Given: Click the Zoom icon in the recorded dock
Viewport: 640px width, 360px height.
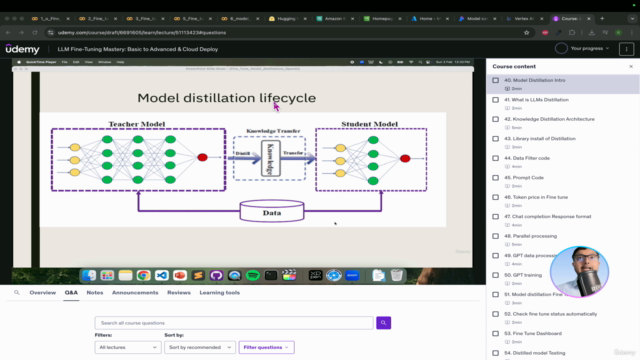Looking at the screenshot, I should coord(352,276).
